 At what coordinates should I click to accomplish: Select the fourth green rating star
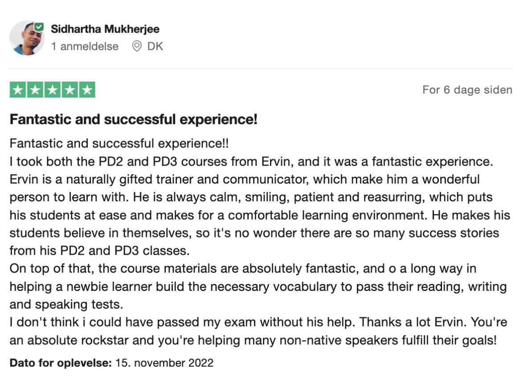pos(70,90)
